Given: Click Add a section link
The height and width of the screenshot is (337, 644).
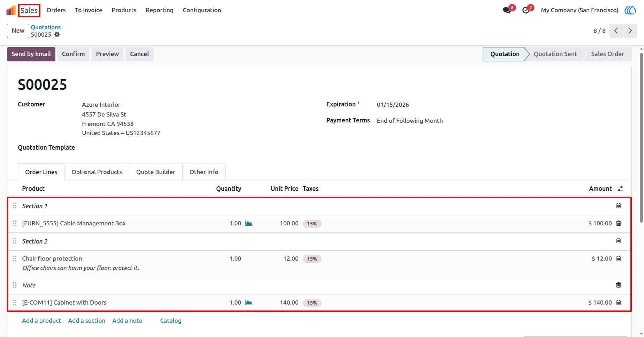Looking at the screenshot, I should [87, 321].
